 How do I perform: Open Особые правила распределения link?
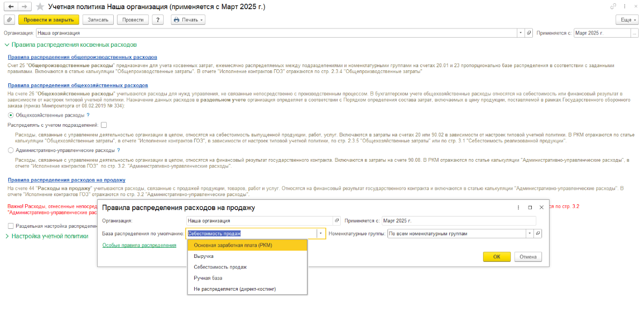point(139,245)
